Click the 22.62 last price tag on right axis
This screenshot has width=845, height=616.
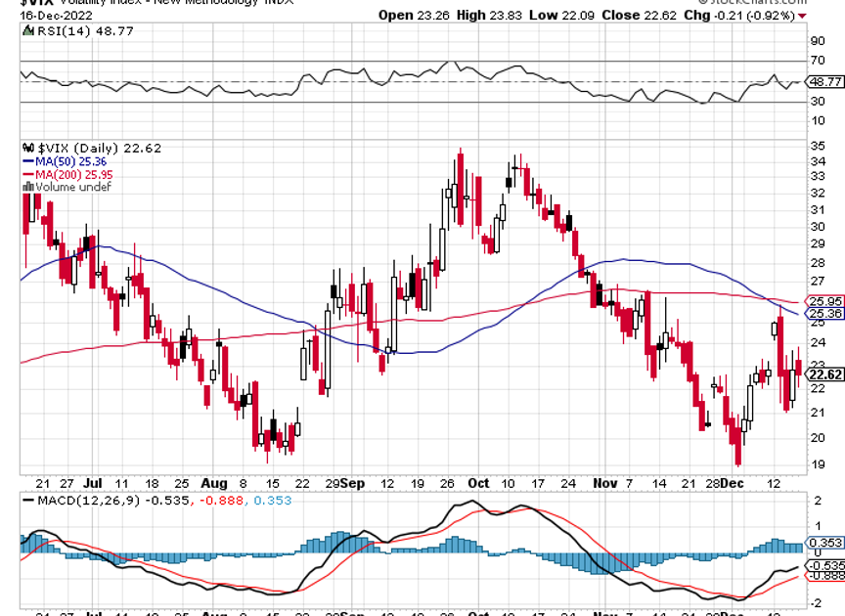point(823,374)
